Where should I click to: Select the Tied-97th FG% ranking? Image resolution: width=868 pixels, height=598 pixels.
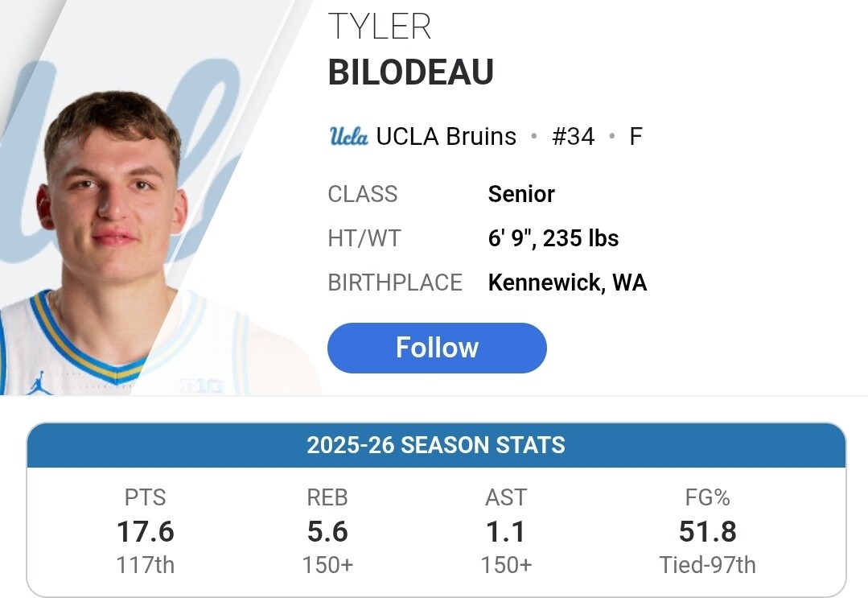707,565
